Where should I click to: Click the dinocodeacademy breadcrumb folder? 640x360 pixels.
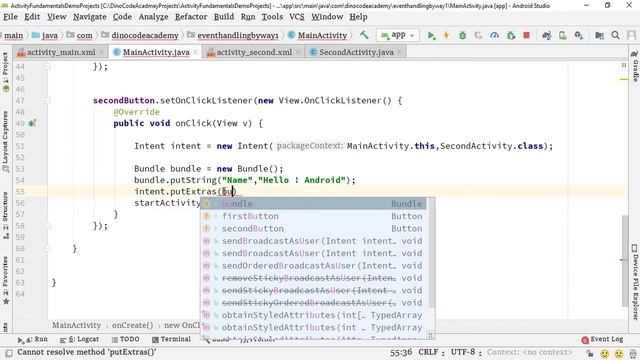click(140, 35)
